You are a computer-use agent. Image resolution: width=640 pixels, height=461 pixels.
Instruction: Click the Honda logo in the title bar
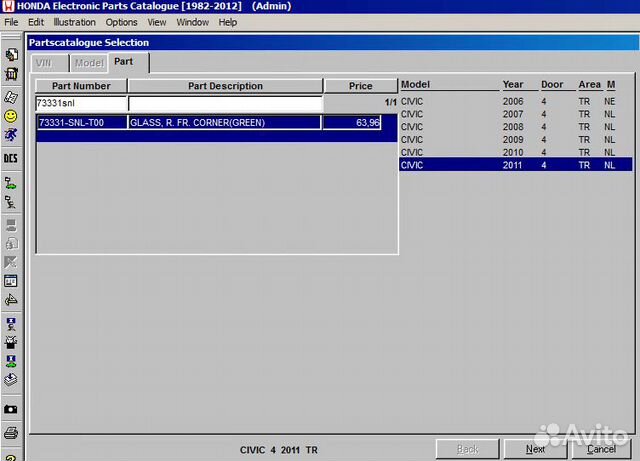pyautogui.click(x=8, y=6)
